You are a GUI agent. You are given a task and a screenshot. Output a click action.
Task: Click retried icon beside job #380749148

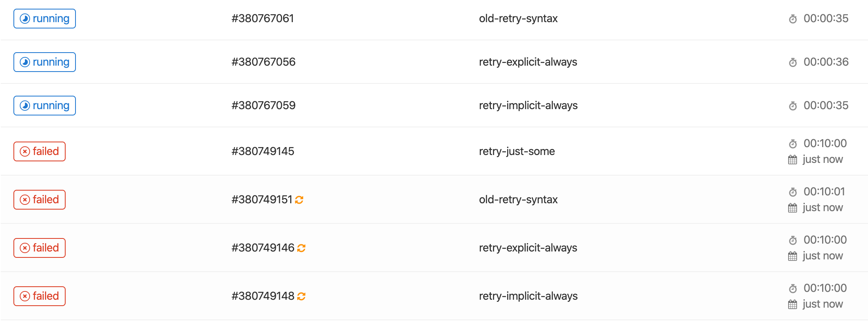301,297
